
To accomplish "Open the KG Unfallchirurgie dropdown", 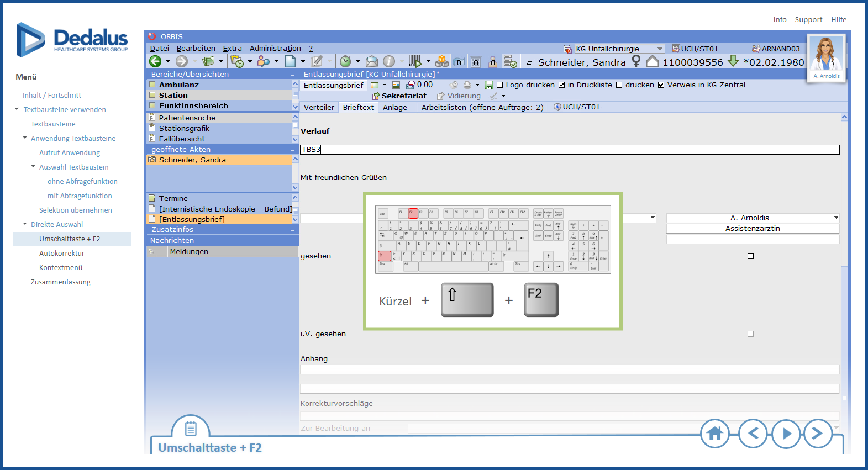I will tap(660, 49).
